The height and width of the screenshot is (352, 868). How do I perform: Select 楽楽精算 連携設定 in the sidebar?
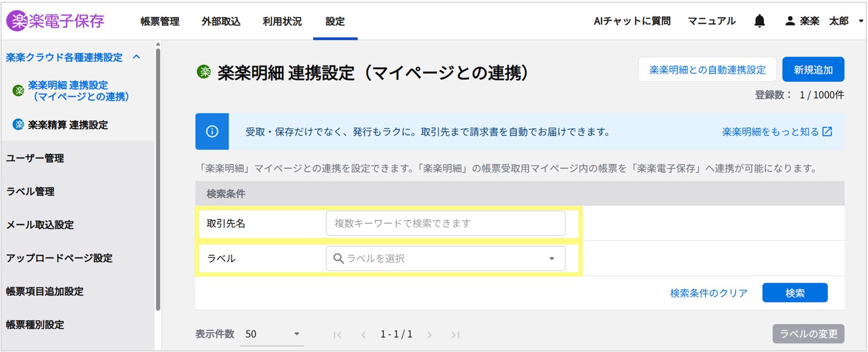coord(68,125)
